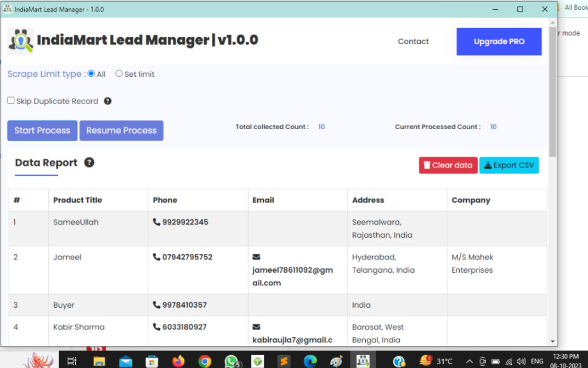Click the help icon next to Data Report
This screenshot has width=588, height=368.
coord(89,162)
